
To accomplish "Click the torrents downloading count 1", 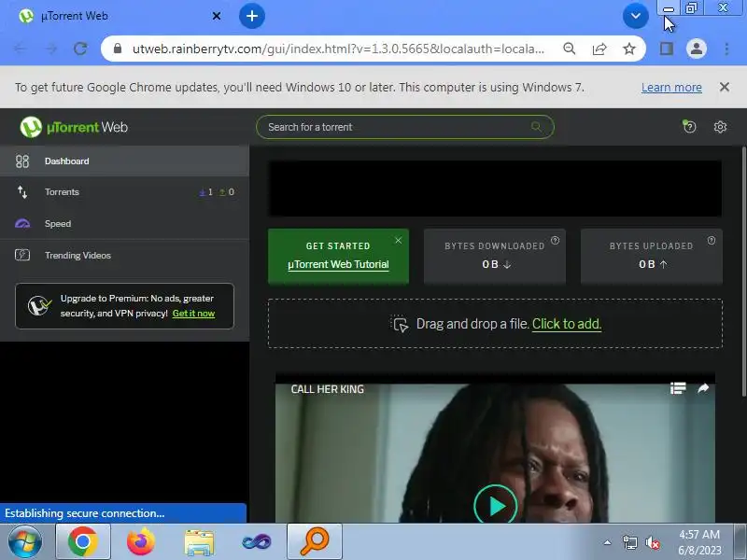I will (206, 192).
